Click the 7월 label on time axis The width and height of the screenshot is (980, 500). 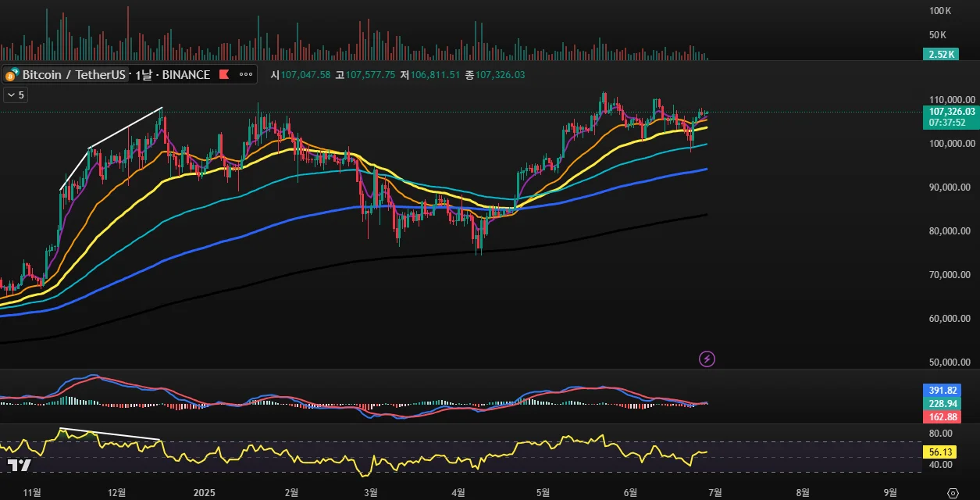[x=715, y=493]
